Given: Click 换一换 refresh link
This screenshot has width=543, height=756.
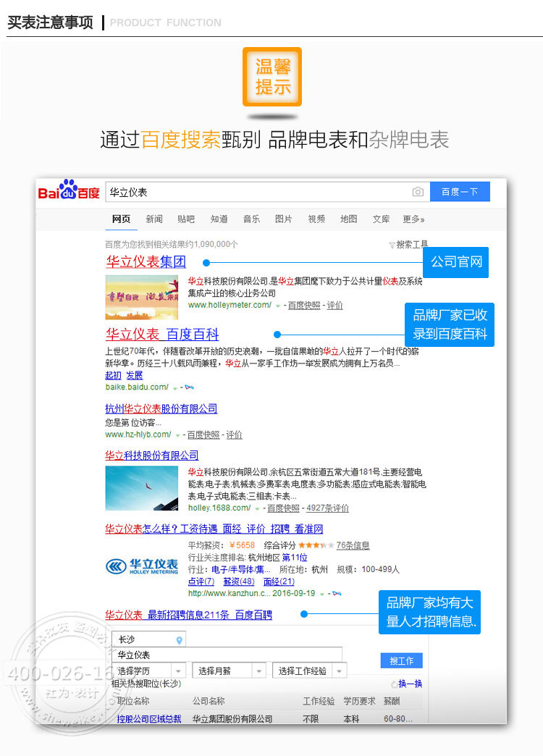Looking at the screenshot, I should coord(410,684).
